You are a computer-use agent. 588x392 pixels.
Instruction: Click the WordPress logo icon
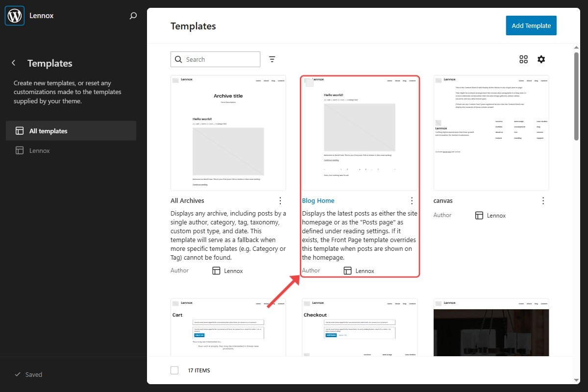tap(15, 15)
